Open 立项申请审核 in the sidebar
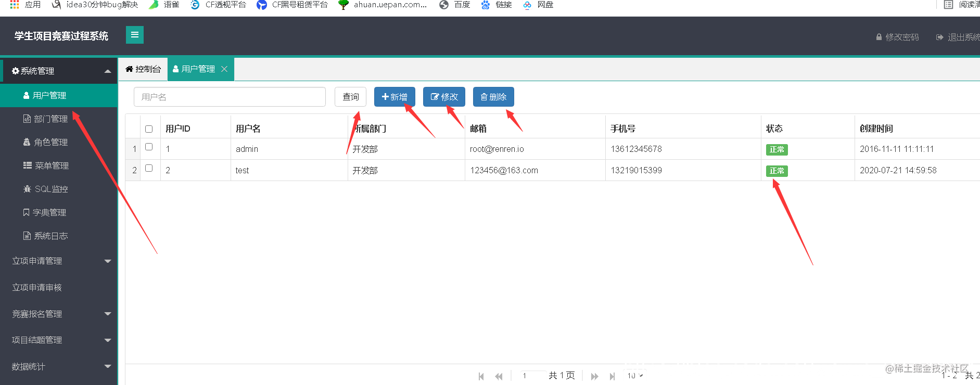 (59, 287)
